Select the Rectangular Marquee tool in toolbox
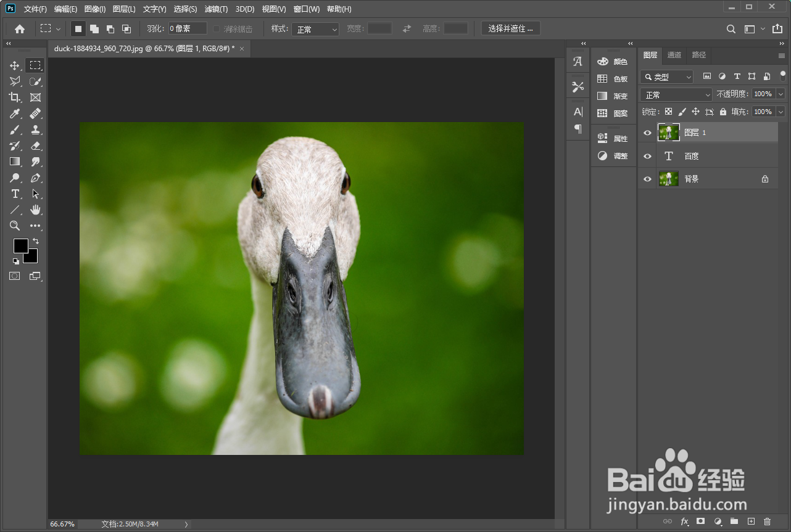 35,65
